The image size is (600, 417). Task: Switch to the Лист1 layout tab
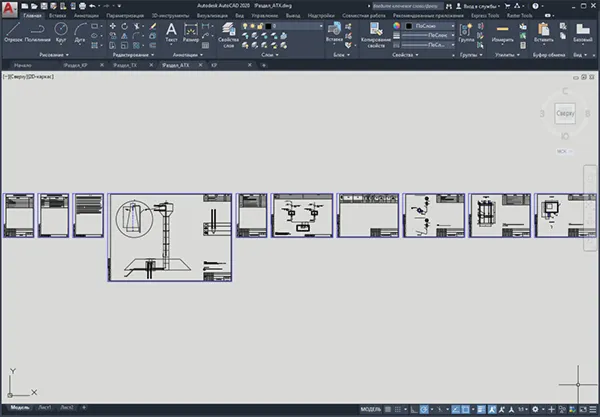coord(45,407)
